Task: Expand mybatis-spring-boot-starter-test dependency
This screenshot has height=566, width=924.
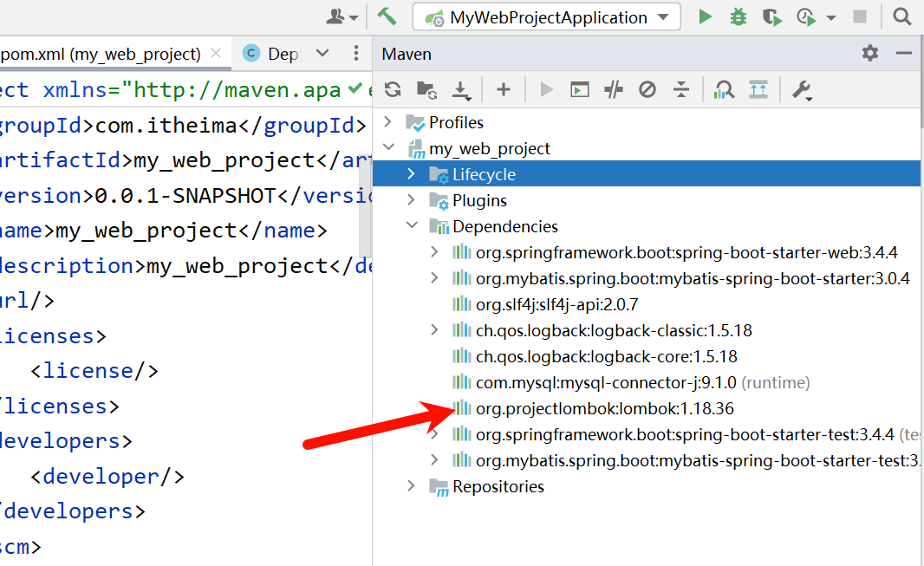Action: (434, 459)
